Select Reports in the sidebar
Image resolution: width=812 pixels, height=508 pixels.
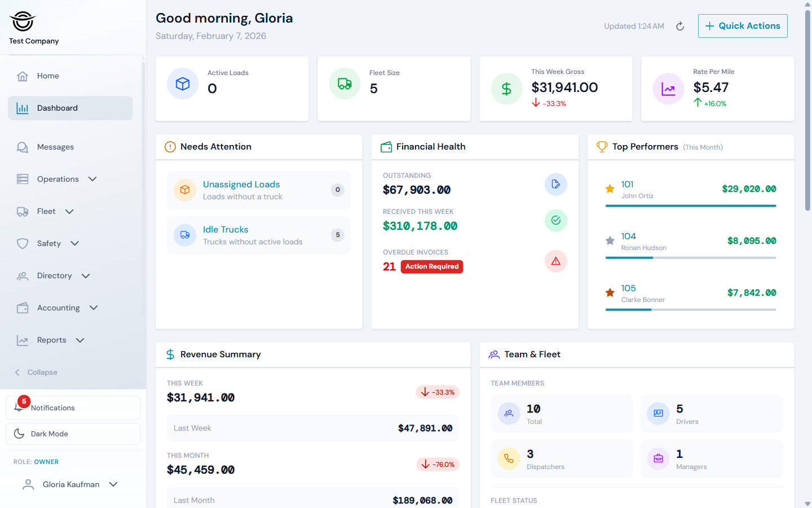click(x=52, y=340)
